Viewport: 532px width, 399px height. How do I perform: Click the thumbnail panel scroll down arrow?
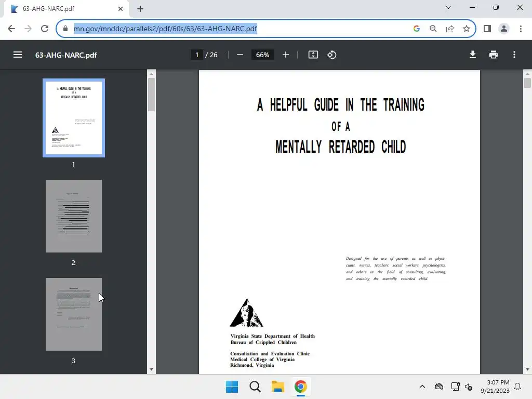151,369
